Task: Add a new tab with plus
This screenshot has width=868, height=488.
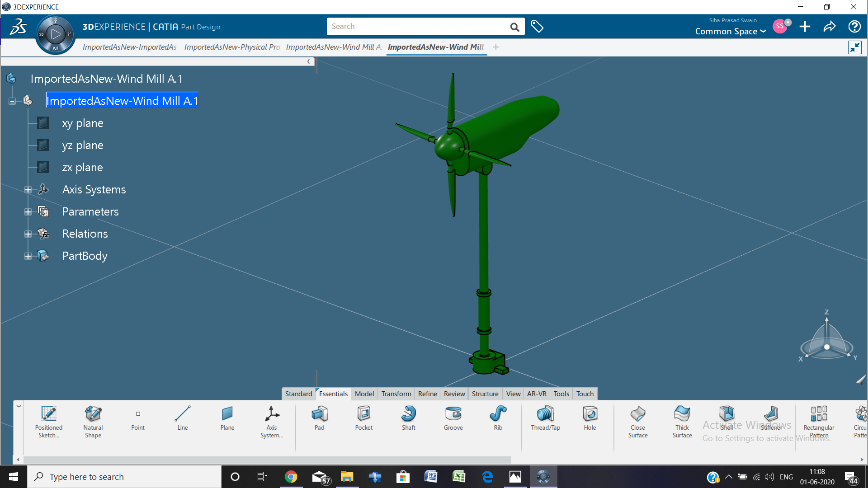Action: (x=496, y=47)
